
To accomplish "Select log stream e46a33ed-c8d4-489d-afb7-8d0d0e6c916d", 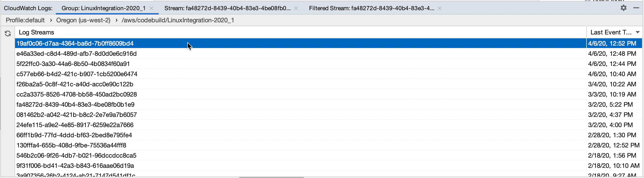I will click(x=76, y=54).
